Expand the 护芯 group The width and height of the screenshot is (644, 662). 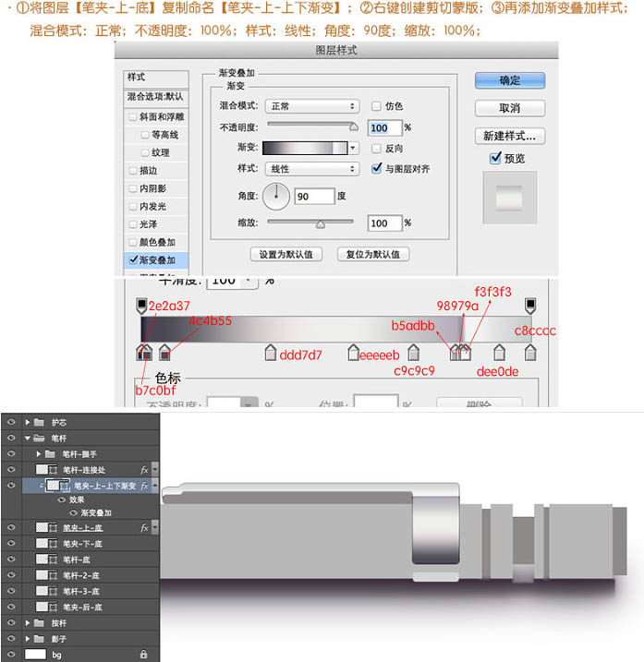27,422
